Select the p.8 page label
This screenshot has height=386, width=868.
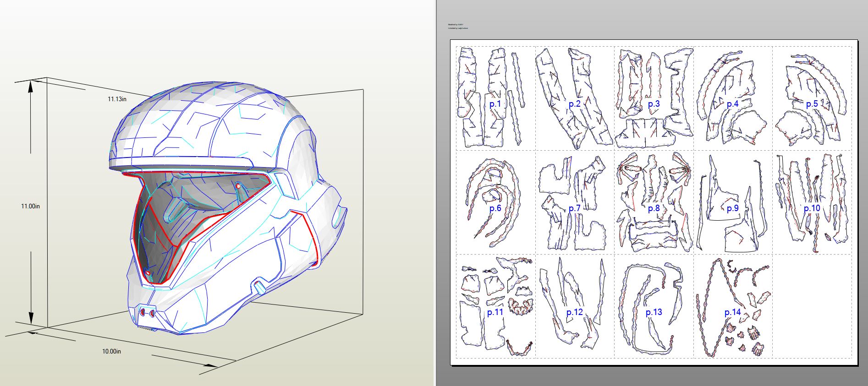[654, 208]
